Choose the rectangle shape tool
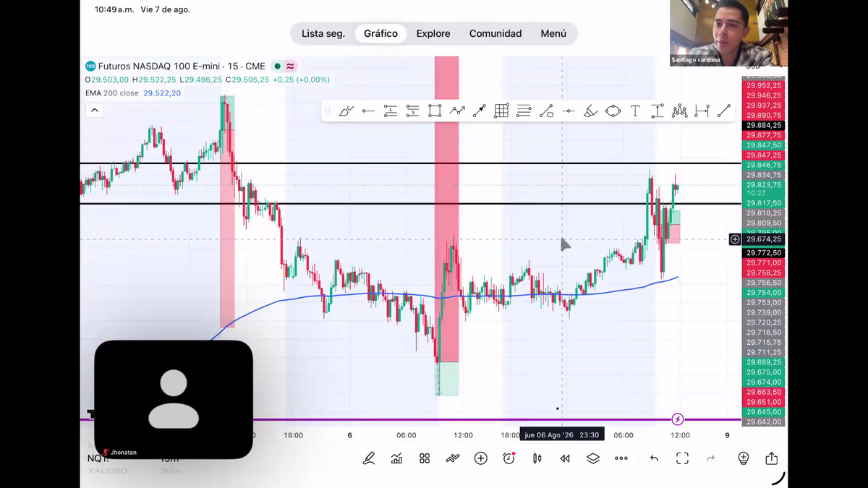The height and width of the screenshot is (488, 868). (x=435, y=111)
